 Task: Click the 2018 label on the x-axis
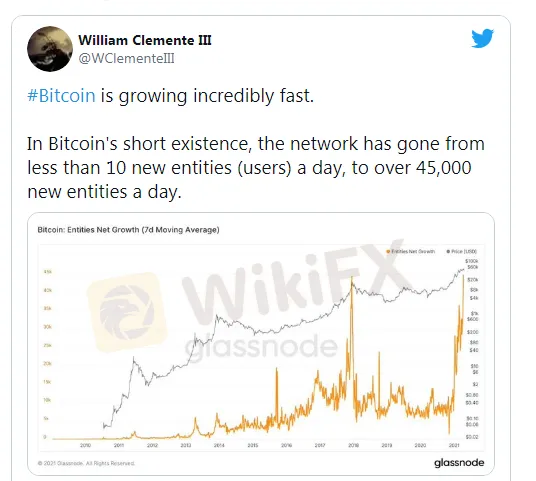tap(353, 445)
